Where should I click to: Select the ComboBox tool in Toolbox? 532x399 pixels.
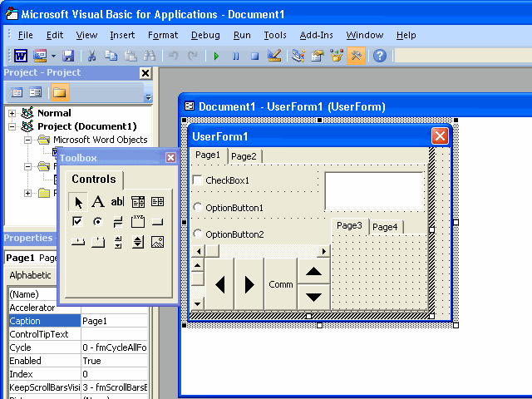[x=138, y=202]
